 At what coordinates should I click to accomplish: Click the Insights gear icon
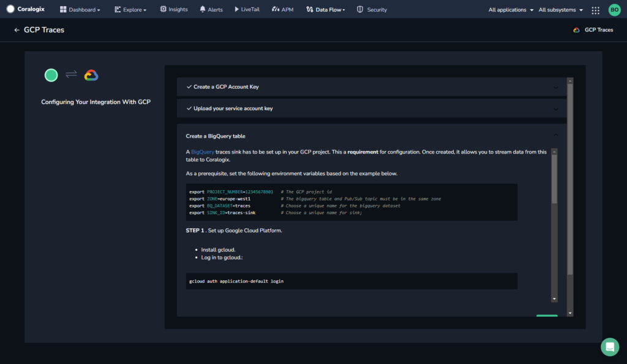(x=163, y=9)
